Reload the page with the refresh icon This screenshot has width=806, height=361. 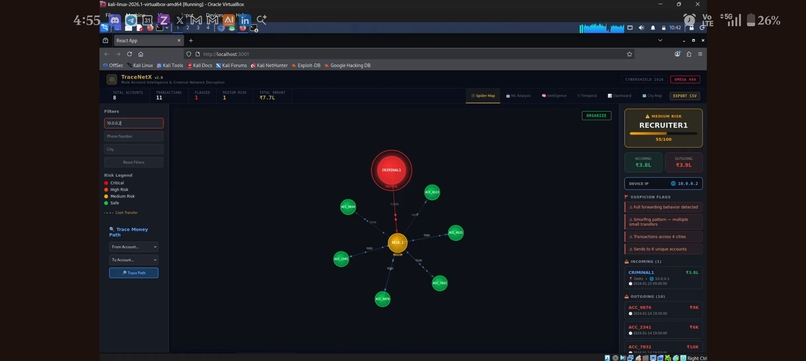click(x=130, y=54)
